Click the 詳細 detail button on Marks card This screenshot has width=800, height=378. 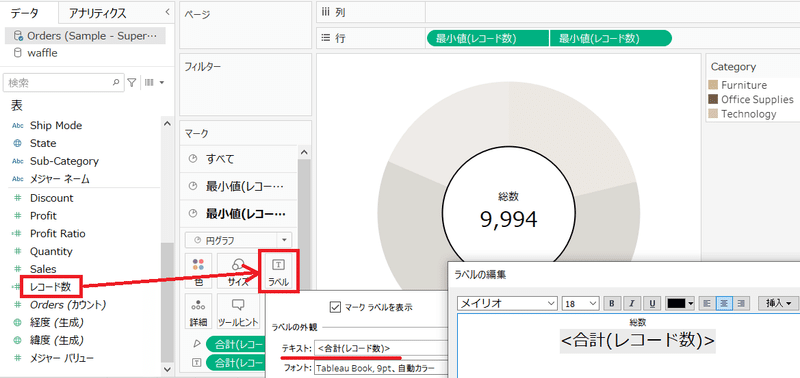point(199,311)
